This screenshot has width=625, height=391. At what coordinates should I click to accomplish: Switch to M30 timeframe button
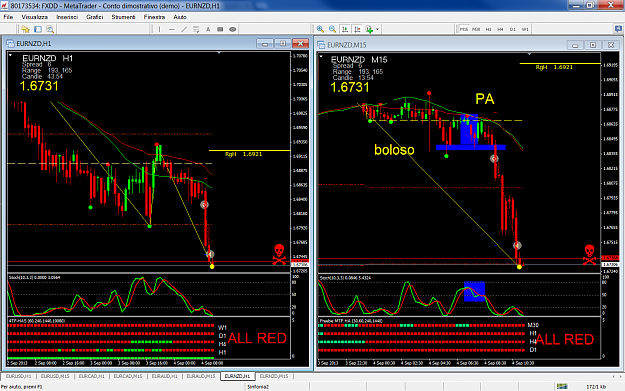point(476,29)
